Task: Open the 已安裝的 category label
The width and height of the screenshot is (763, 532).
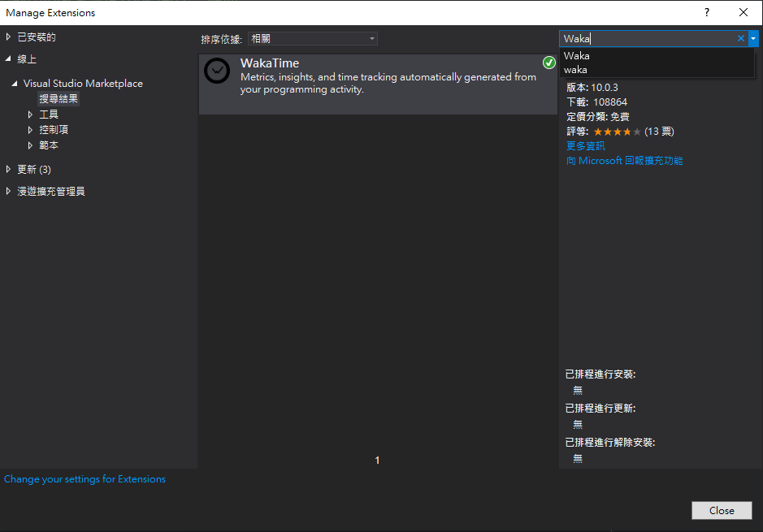Action: click(x=37, y=37)
